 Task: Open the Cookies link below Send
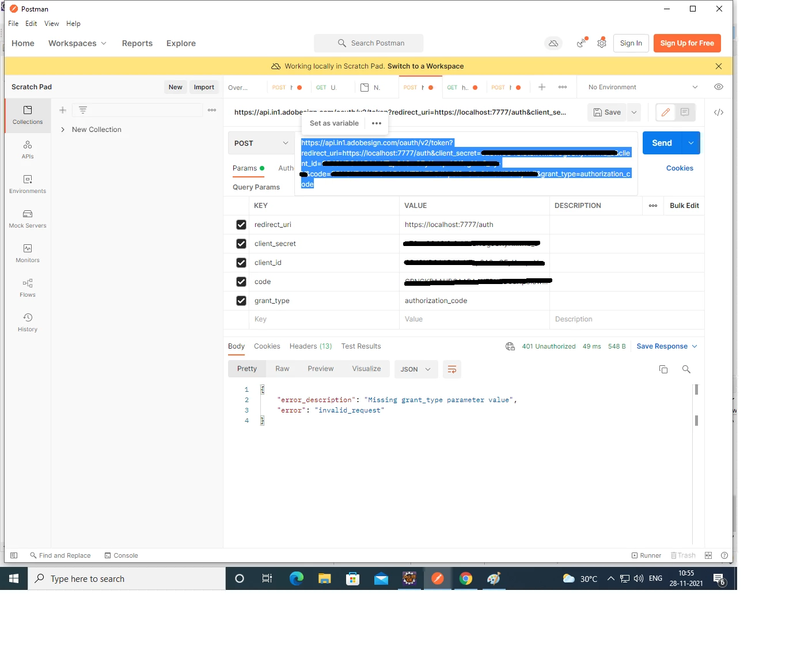coord(680,168)
